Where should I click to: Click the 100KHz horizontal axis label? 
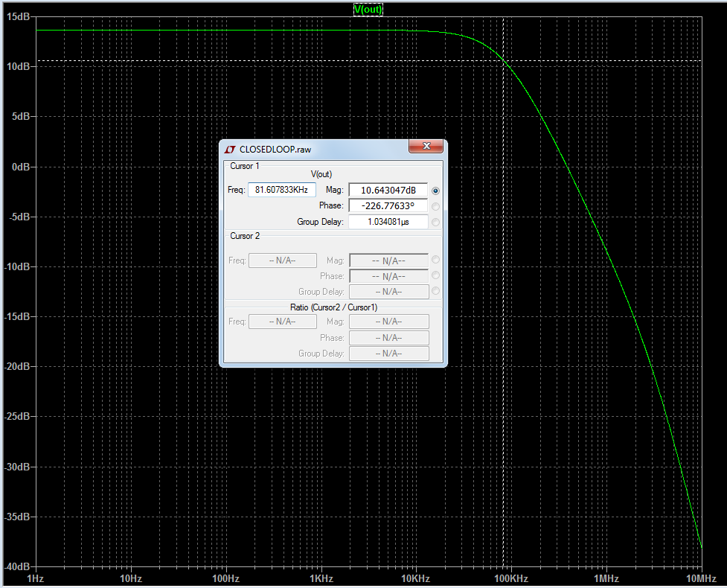pos(511,578)
